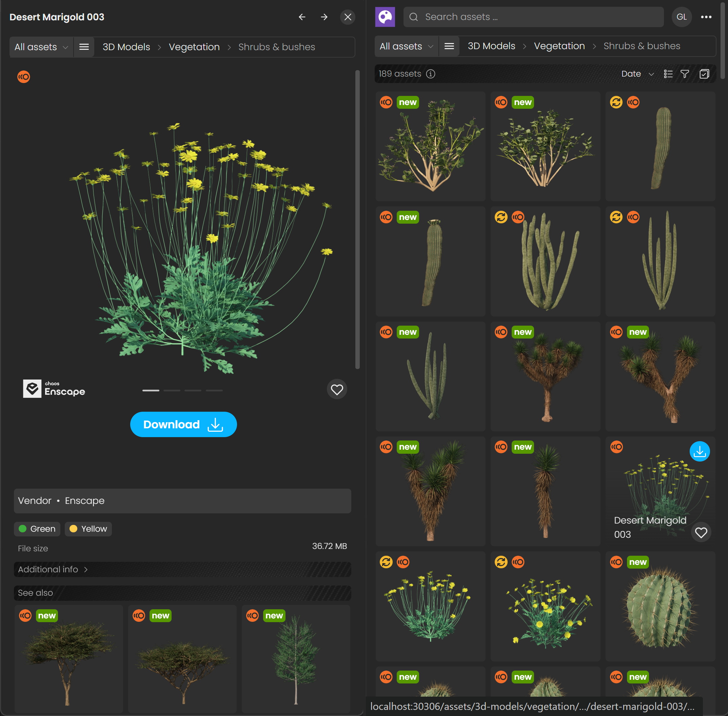Viewport: 728px width, 716px height.
Task: Open the GL user account avatar
Action: (681, 17)
